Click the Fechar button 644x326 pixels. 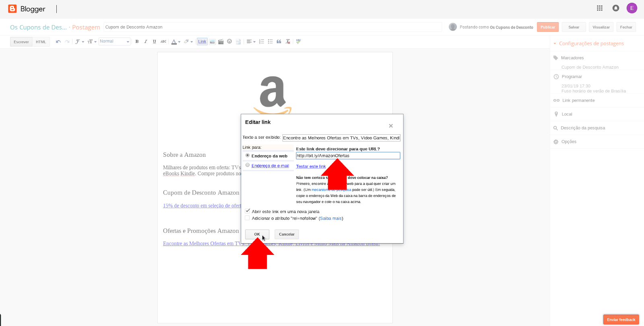coord(626,27)
